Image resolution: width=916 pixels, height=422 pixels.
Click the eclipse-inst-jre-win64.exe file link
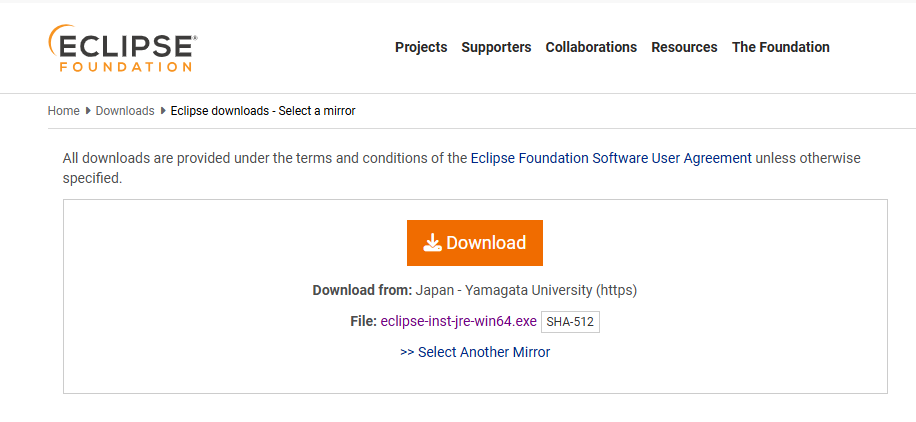tap(459, 321)
